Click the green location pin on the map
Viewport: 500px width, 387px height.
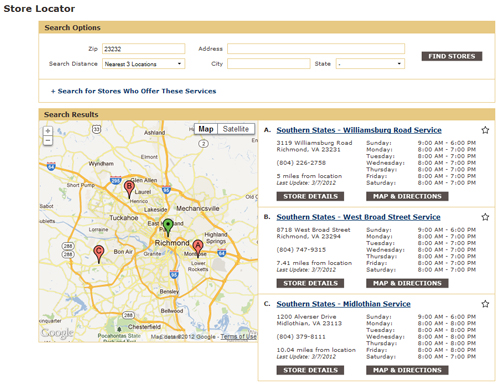click(x=168, y=227)
